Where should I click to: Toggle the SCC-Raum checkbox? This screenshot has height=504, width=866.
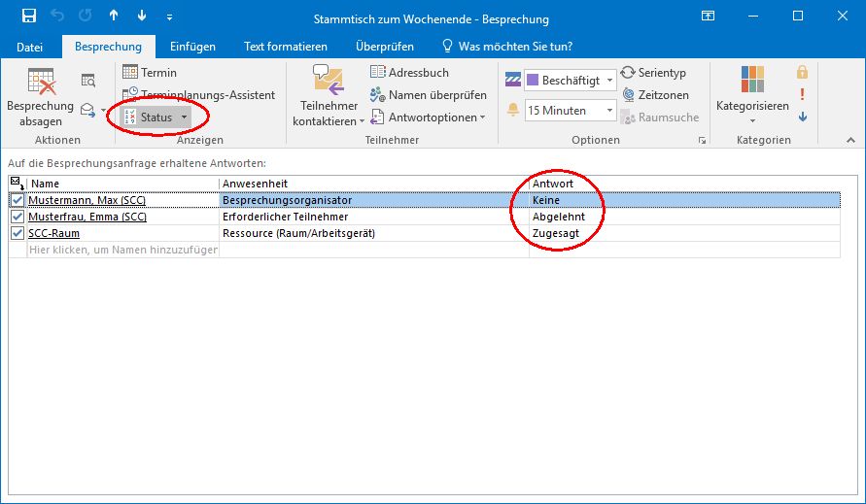point(17,233)
